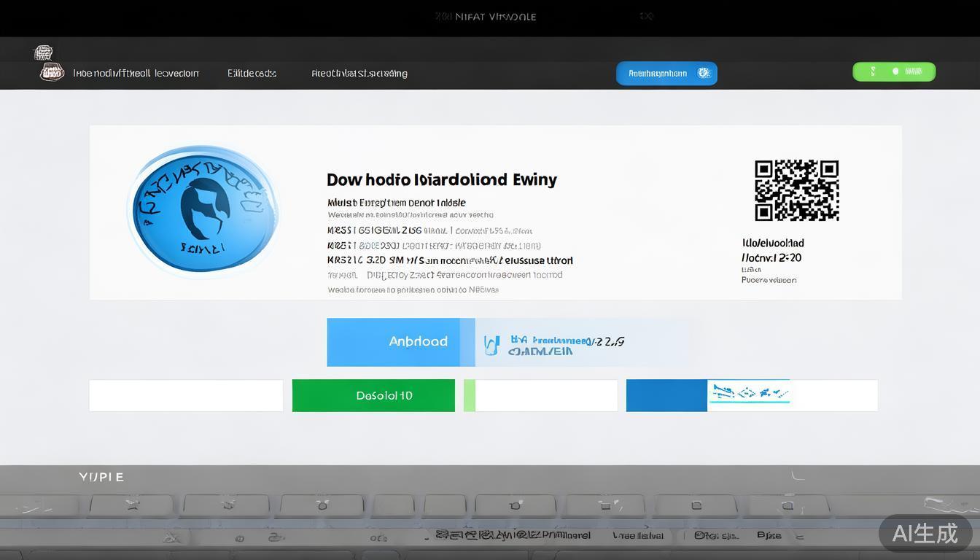Expand the blue language selector button
The image size is (980, 560).
pyautogui.click(x=666, y=73)
